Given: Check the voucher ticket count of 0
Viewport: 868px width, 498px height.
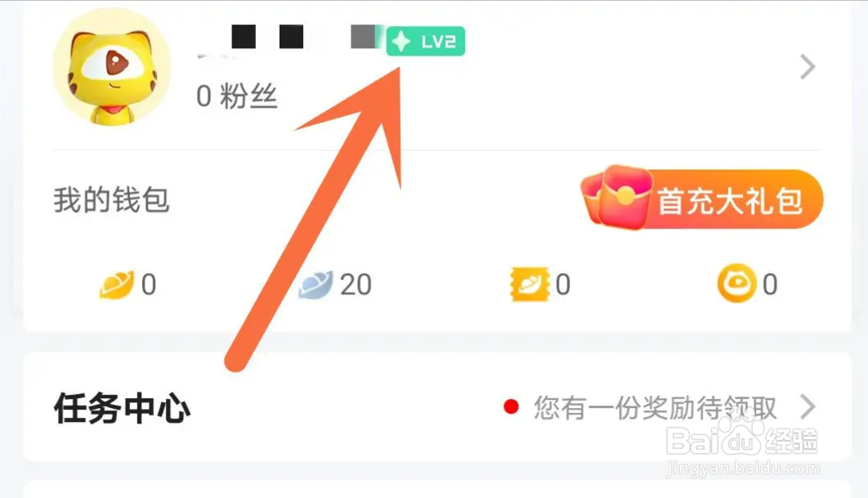Looking at the screenshot, I should [562, 285].
